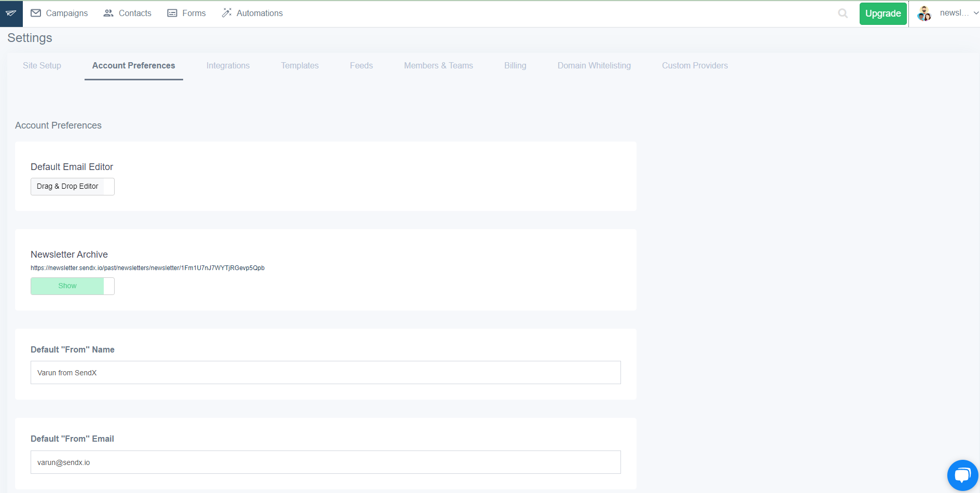Click the SendX paper plane logo
Viewport: 980px width, 493px height.
[x=11, y=13]
